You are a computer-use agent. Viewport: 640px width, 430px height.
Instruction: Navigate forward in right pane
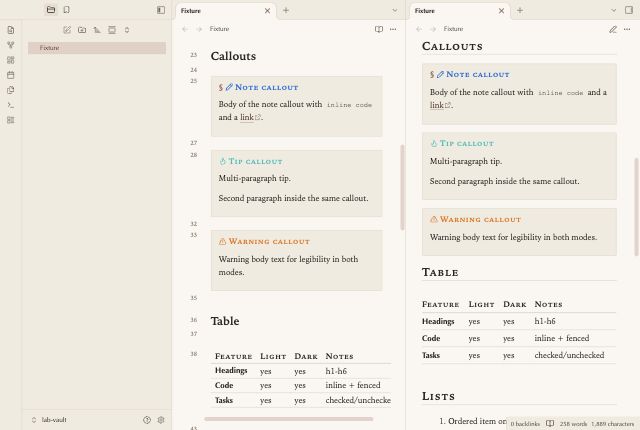433,29
